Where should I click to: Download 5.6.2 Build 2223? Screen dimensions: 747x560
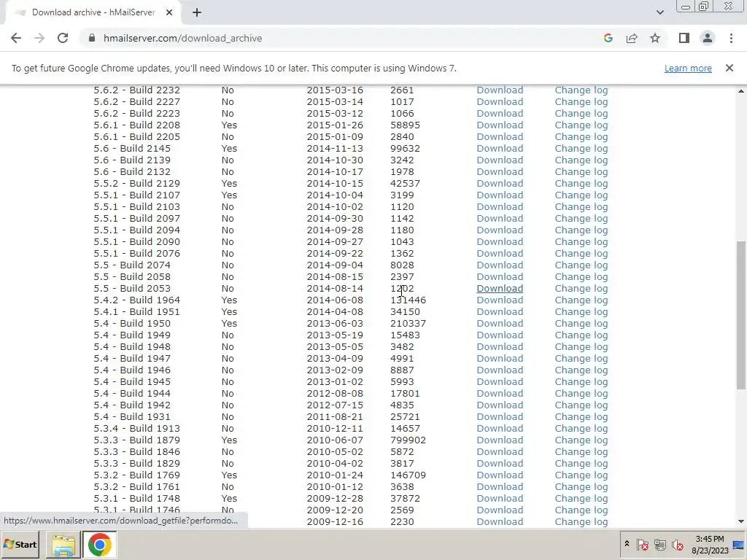click(500, 113)
